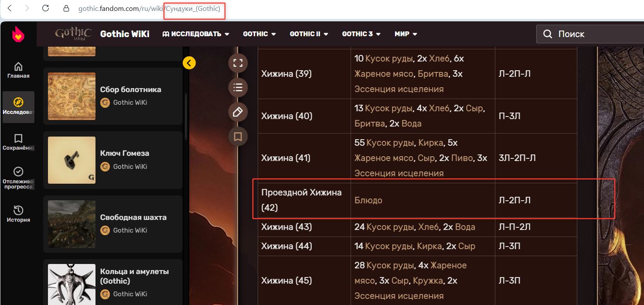Open the Свободная шахта article card
The width and height of the screenshot is (644, 305).
[x=113, y=224]
